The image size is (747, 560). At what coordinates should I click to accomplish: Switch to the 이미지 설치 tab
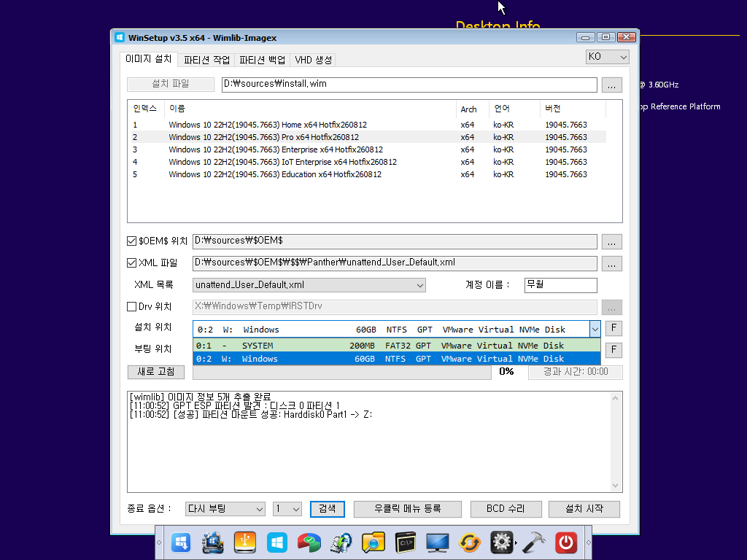pos(148,58)
